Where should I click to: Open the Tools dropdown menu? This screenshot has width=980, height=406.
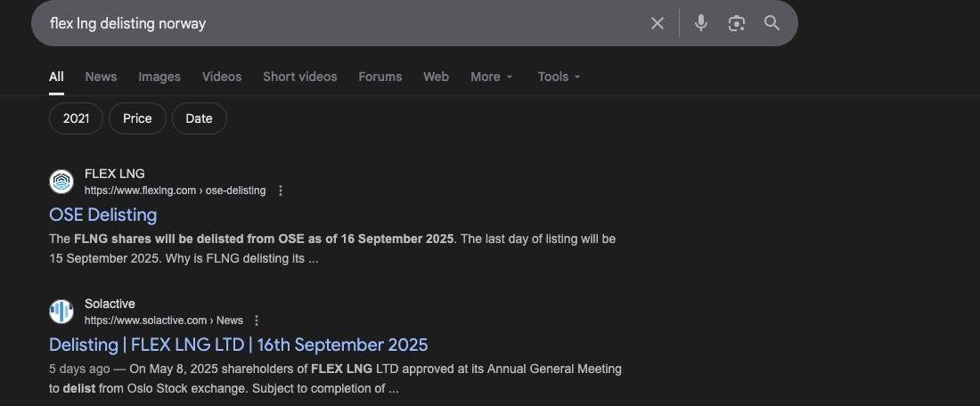[559, 77]
